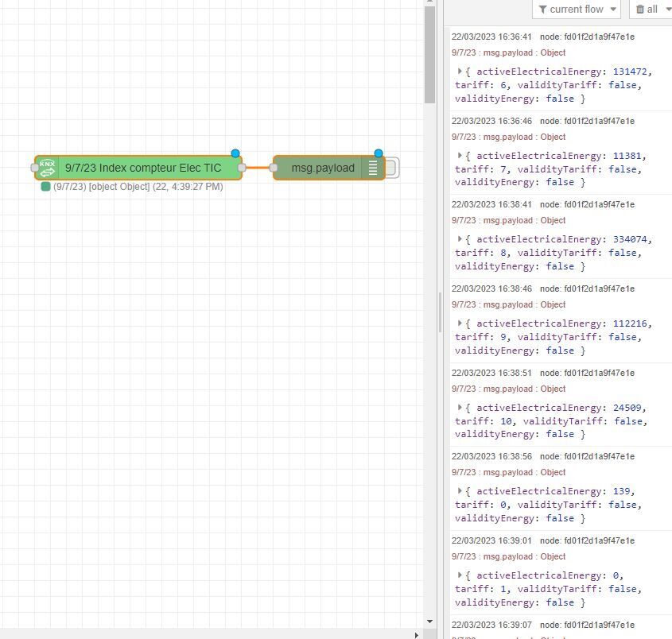Expand the object with activeElectricalEnergy 11381
The height and width of the screenshot is (639, 672).
(x=460, y=156)
